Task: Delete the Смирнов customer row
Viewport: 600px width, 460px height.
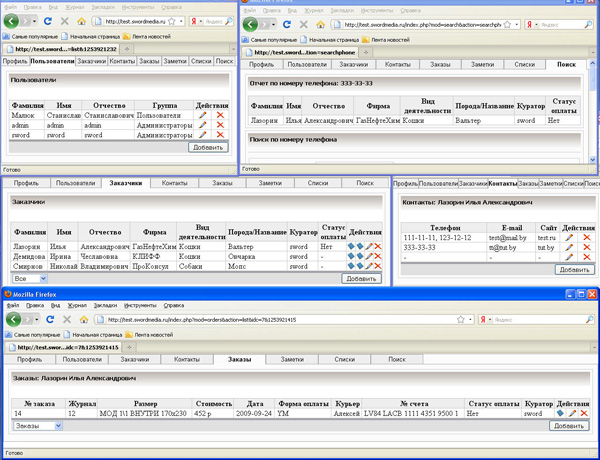Action: 378,267
